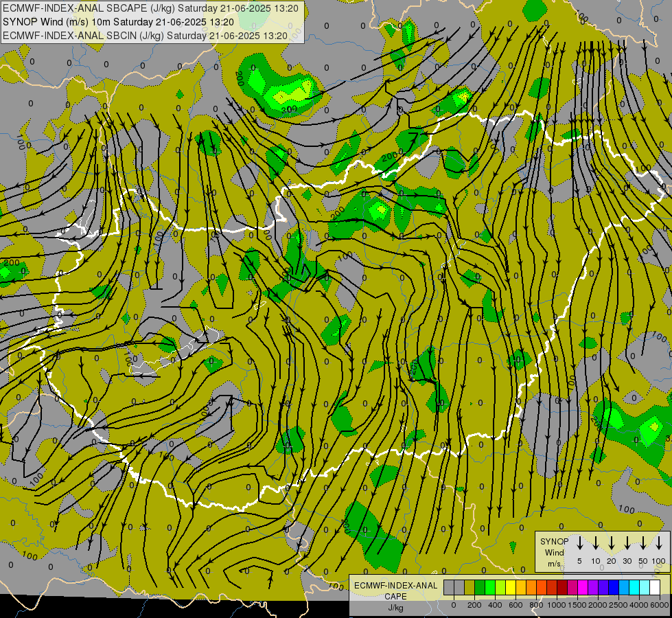The height and width of the screenshot is (618, 672).
Task: Click the 5 m/s wind arrow in legend
Action: (580, 543)
